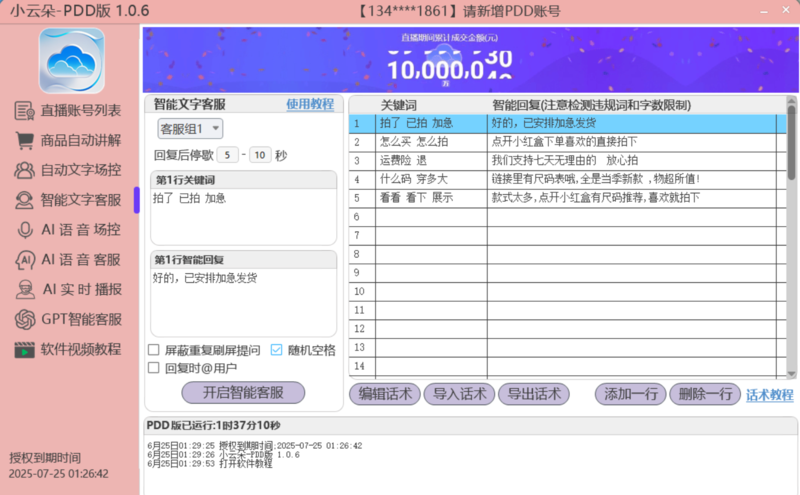The height and width of the screenshot is (495, 800).
Task: Click 智能回复 column header
Action: click(591, 105)
